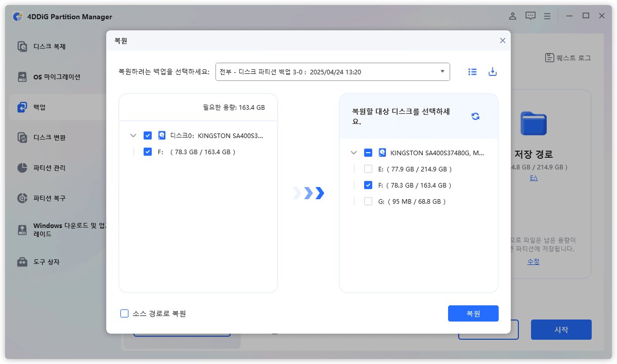
Task: Close the 복원 dialog
Action: coord(502,40)
